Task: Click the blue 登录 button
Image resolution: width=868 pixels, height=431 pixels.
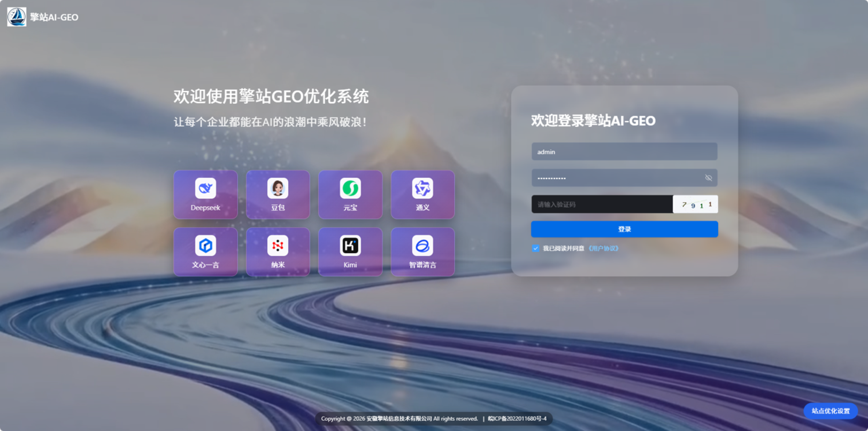Action: click(624, 229)
